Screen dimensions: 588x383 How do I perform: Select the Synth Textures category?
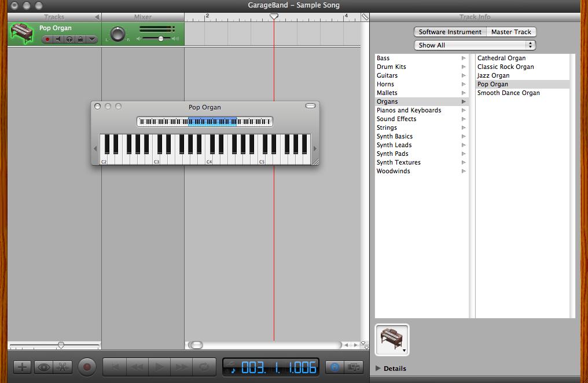coord(422,162)
